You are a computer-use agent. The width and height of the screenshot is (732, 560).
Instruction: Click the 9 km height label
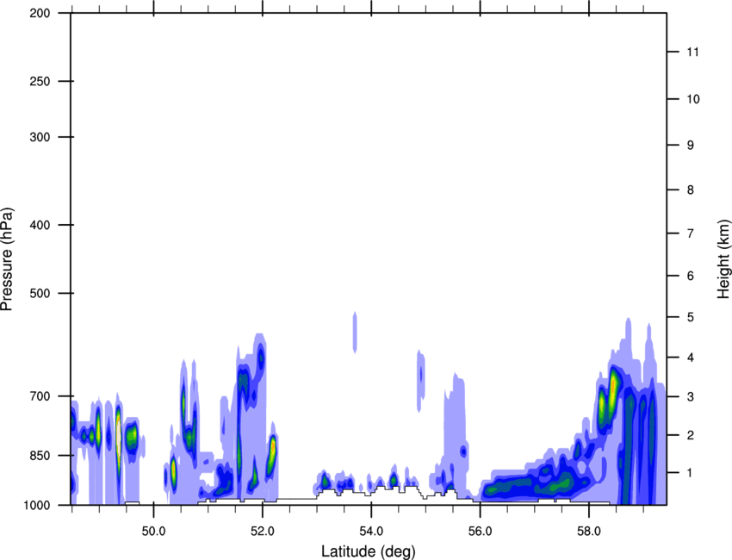click(691, 146)
